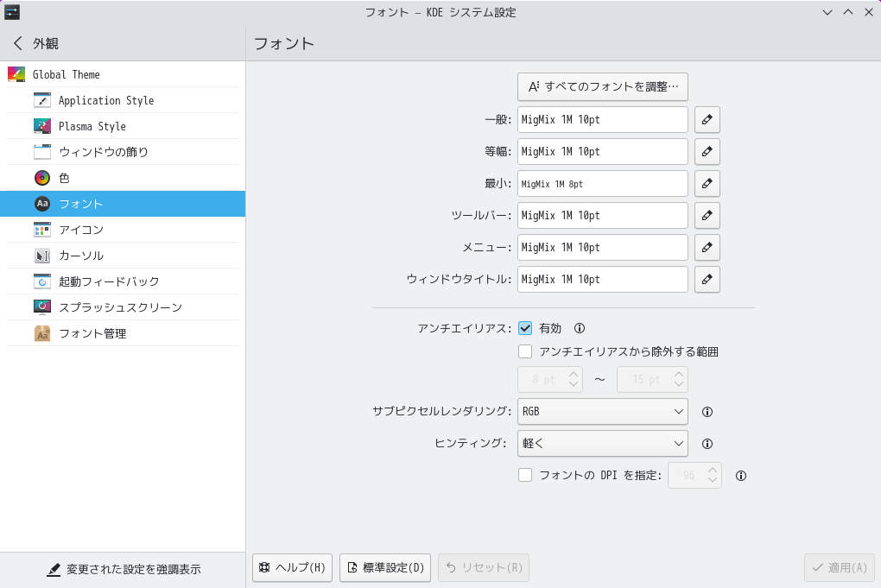Click info icon beside ヒンティング dropdown
This screenshot has width=881, height=588.
[707, 444]
